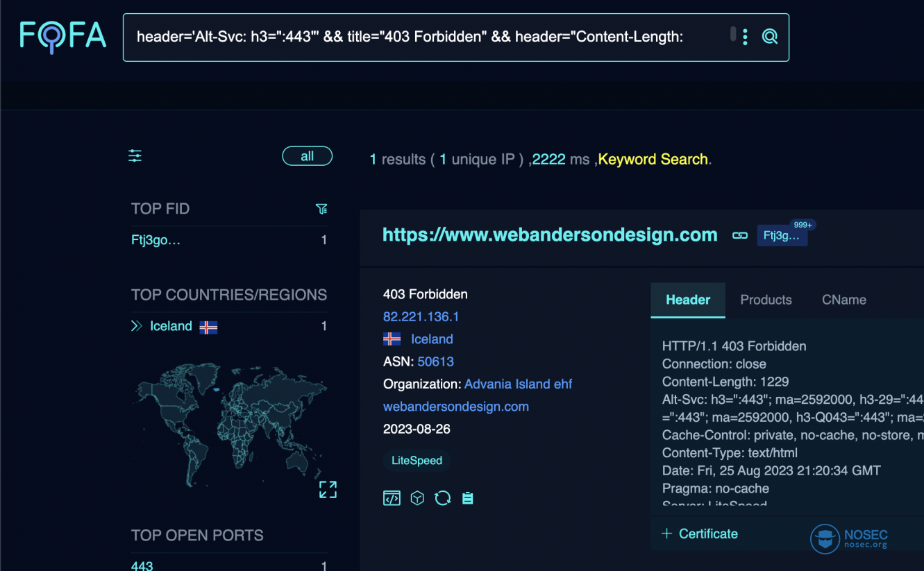Expand the Certificate section

click(700, 534)
